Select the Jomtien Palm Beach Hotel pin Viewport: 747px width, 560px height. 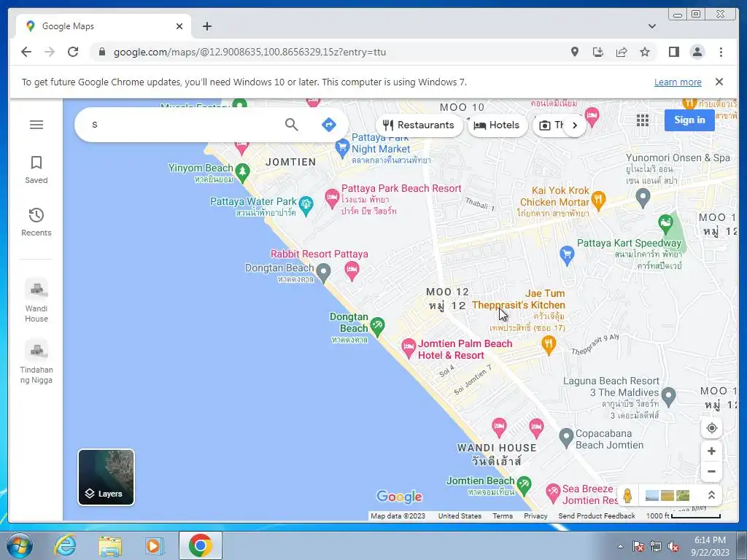click(409, 349)
